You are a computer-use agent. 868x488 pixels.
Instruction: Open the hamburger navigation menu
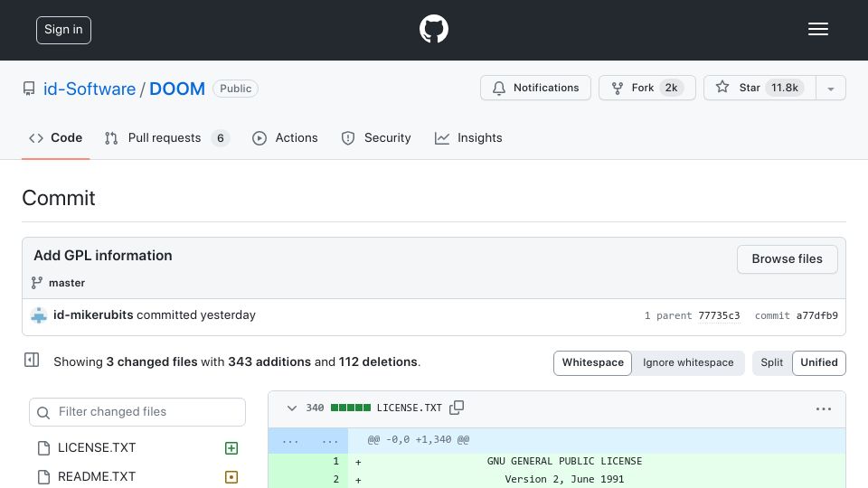click(817, 29)
